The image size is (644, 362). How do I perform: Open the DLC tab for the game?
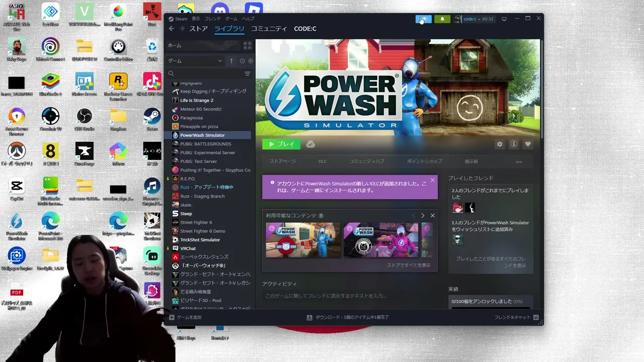[x=323, y=161]
